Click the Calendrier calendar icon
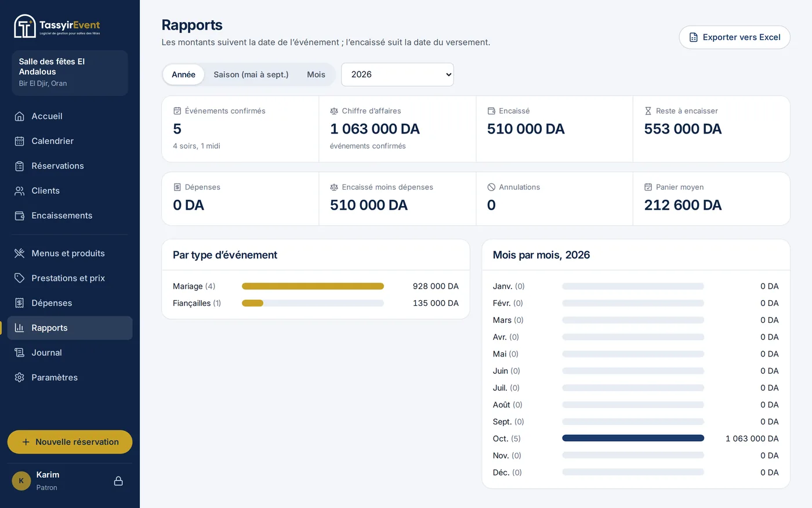Image resolution: width=812 pixels, height=508 pixels. pos(19,141)
